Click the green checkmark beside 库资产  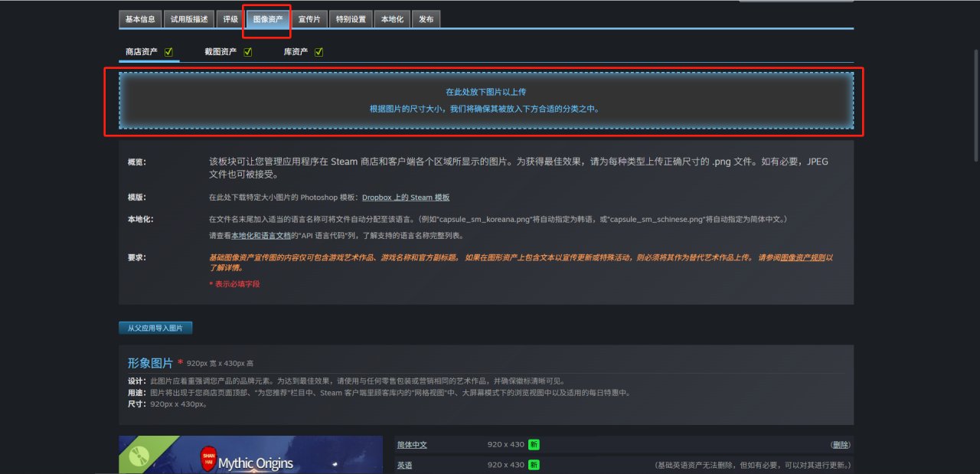pyautogui.click(x=318, y=52)
